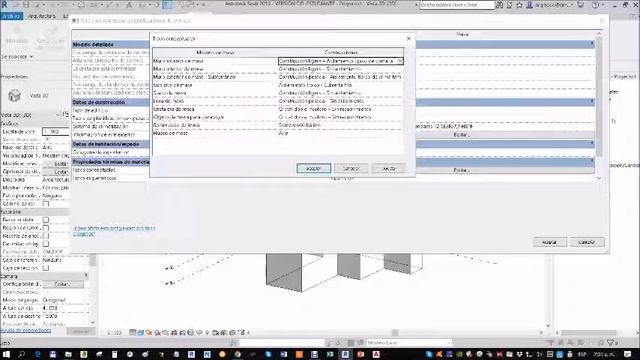Open the Muro exterior de masa construction dropdown
This screenshot has height=360, width=640.
(400, 61)
